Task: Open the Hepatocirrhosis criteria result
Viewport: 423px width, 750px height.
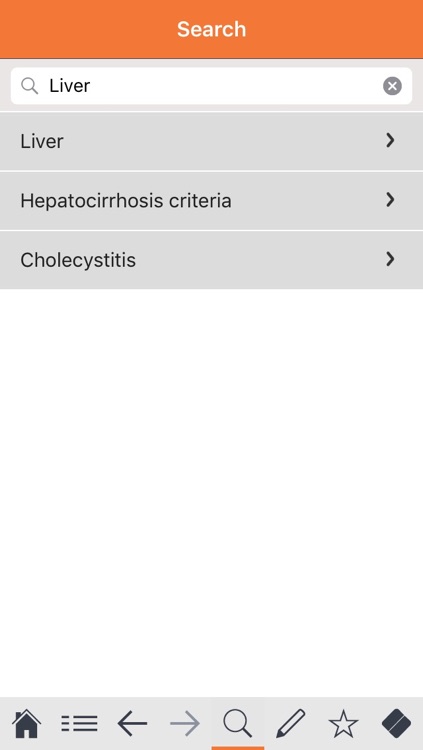Action: tap(126, 200)
